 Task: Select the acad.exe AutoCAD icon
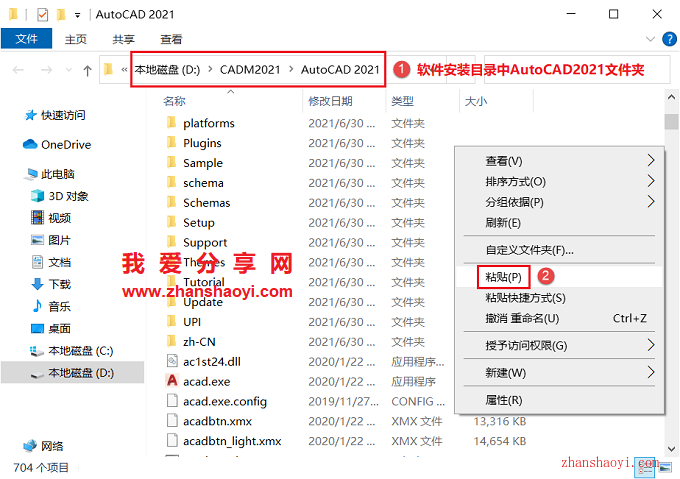pyautogui.click(x=172, y=381)
